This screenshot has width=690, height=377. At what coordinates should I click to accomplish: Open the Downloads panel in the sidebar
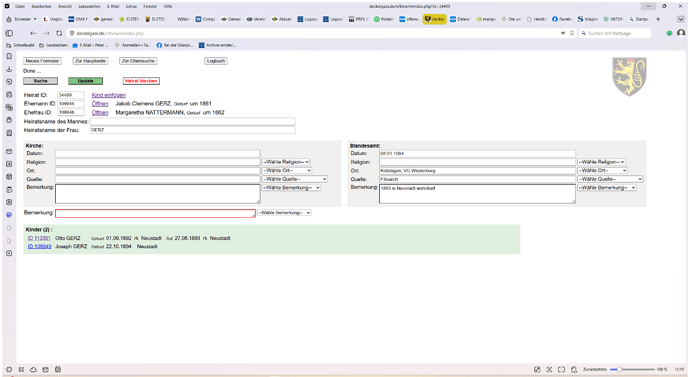click(x=9, y=69)
